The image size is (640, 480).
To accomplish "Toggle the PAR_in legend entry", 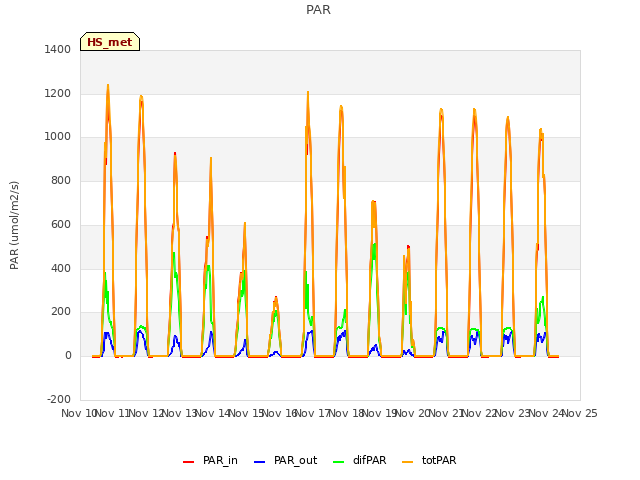I will click(210, 460).
